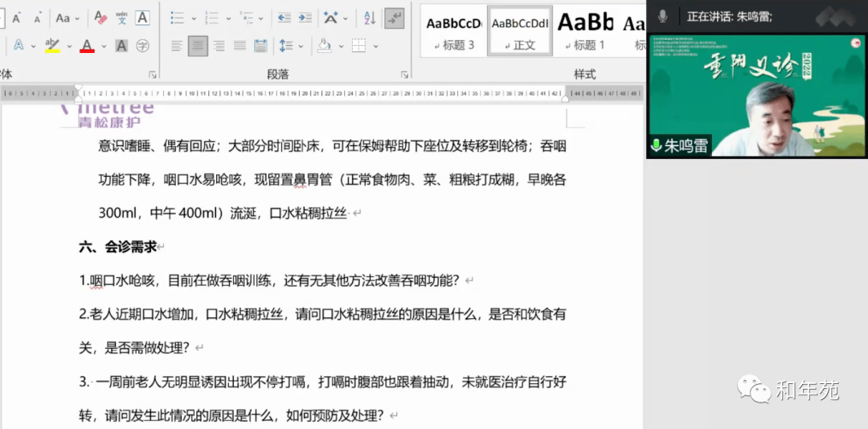Click the 标题 1 style button
868x429 pixels.
coord(585,31)
